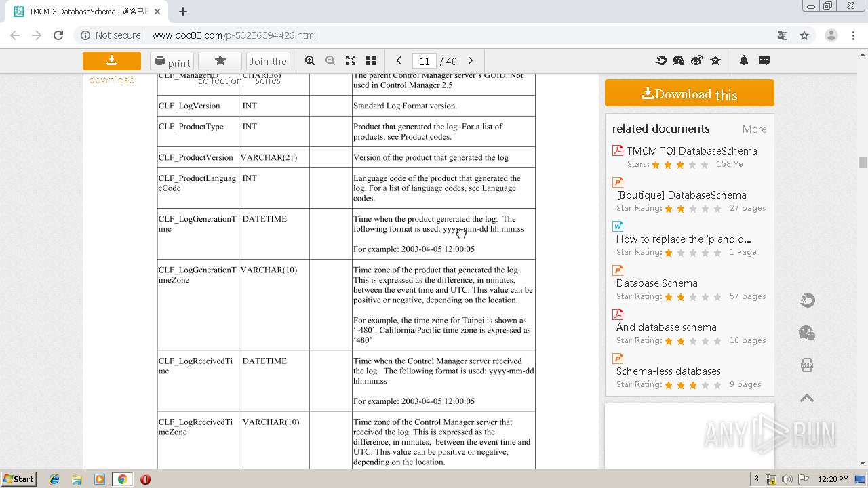The image size is (868, 488).
Task: Toggle fullscreen view icon
Action: coord(351,60)
